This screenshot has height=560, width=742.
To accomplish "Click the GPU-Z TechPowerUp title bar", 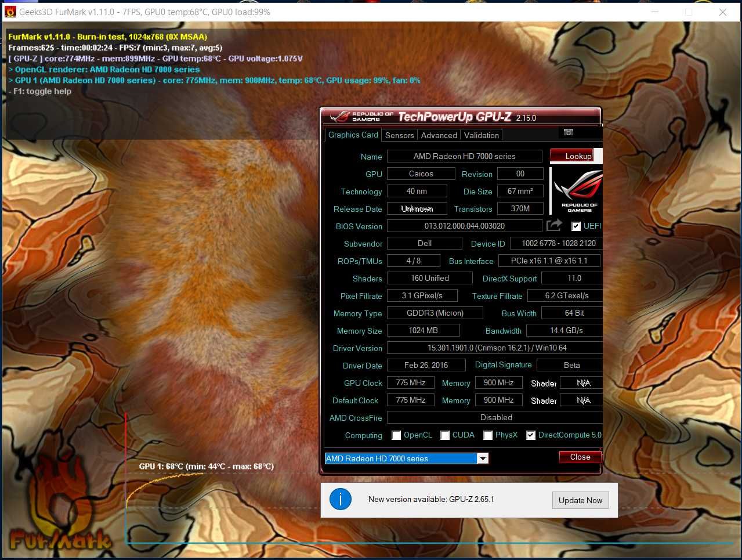I will click(461, 117).
